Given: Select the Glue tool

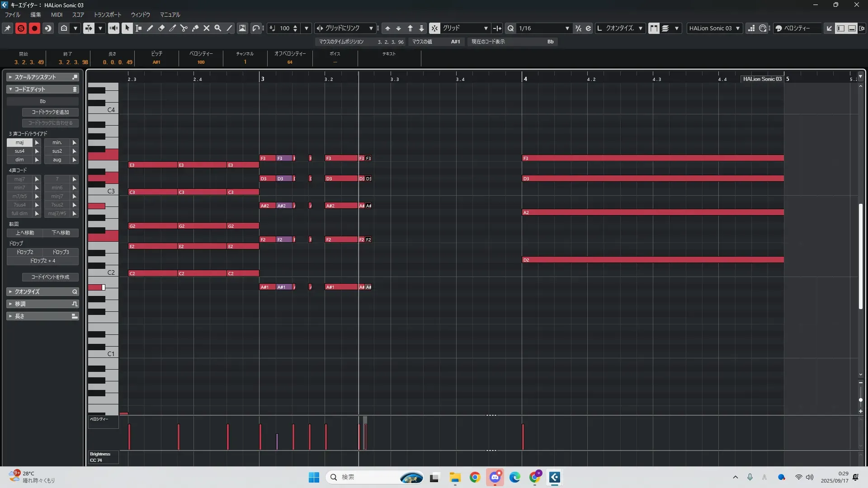Looking at the screenshot, I should [x=195, y=28].
